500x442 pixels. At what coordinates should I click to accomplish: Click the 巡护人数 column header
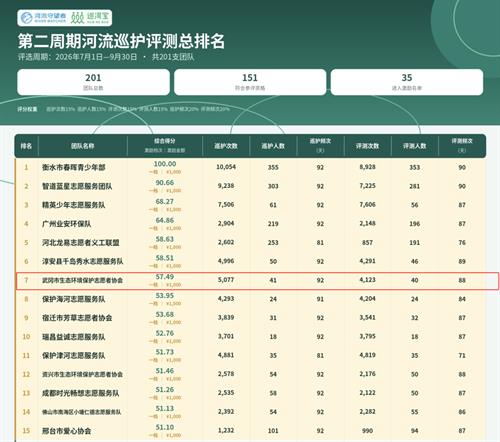273,146
